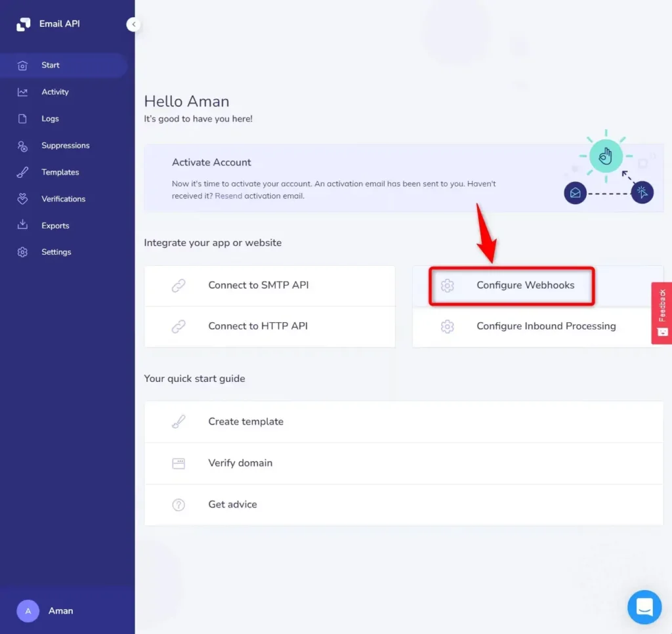Open the Activity section from the sidebar
The height and width of the screenshot is (634, 672).
coord(55,91)
